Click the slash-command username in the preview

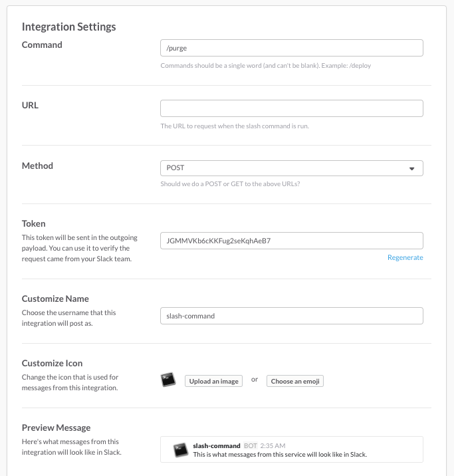click(x=217, y=445)
